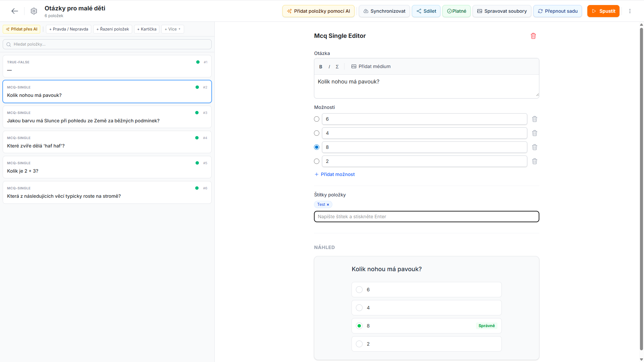Image resolution: width=644 pixels, height=362 pixels.
Task: Delete option 2 with trash icon
Action: coord(535,161)
